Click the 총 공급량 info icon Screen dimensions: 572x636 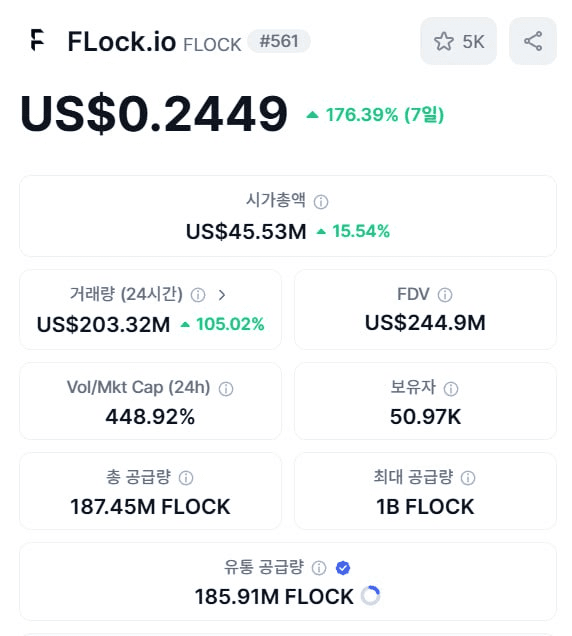point(186,478)
